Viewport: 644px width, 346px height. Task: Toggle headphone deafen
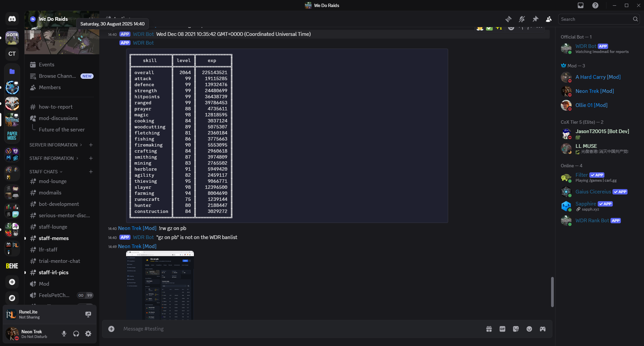pyautogui.click(x=76, y=334)
